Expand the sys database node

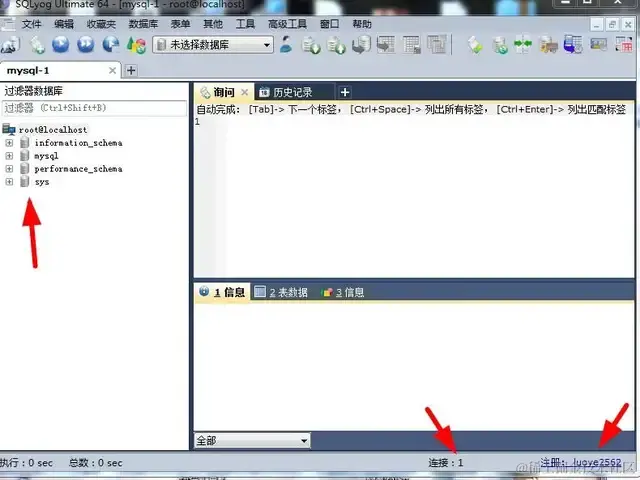(9, 182)
